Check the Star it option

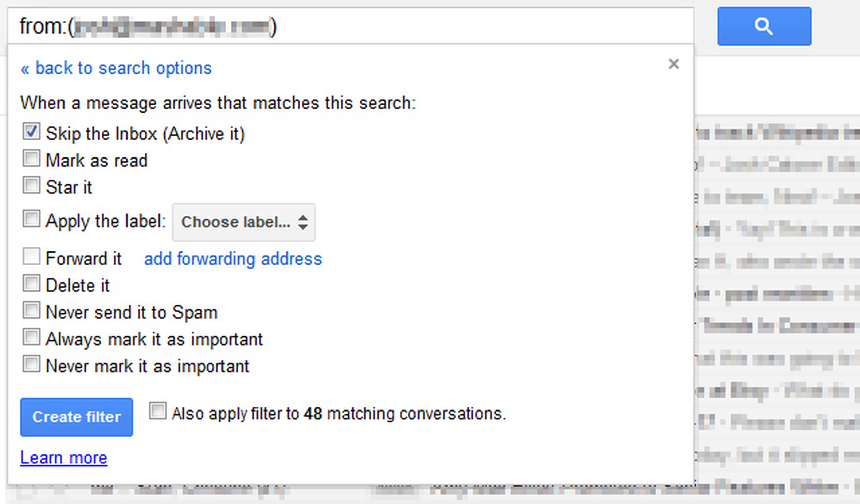click(x=32, y=185)
